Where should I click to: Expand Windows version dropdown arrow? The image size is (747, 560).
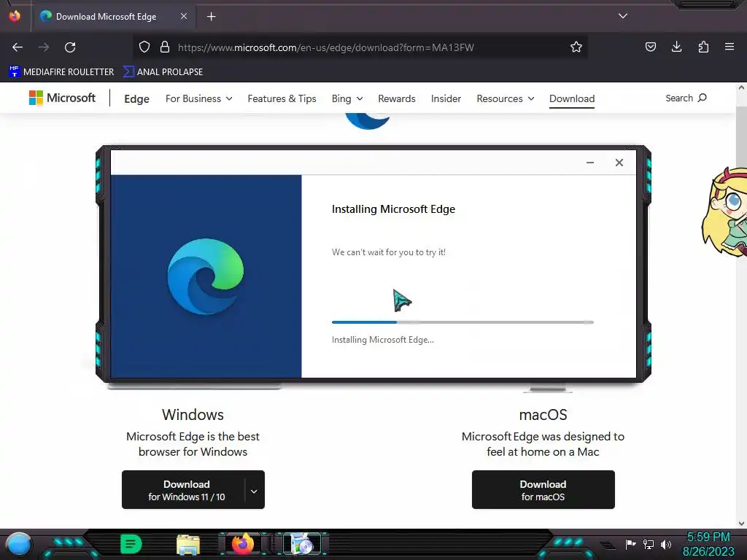pos(255,491)
